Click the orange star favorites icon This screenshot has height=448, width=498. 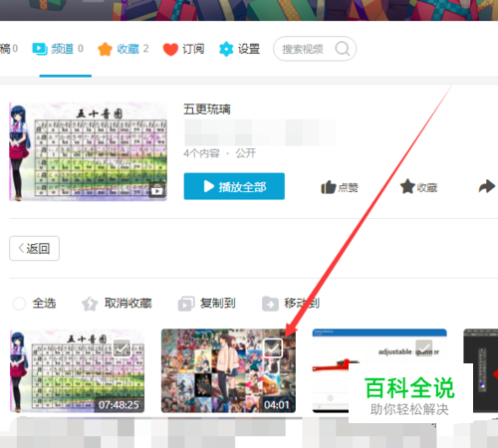[x=105, y=49]
